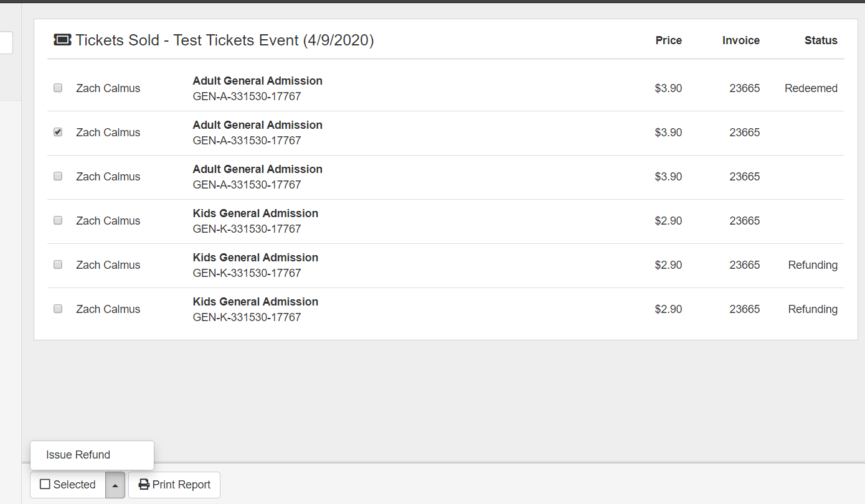Click the Invoice column header

740,40
